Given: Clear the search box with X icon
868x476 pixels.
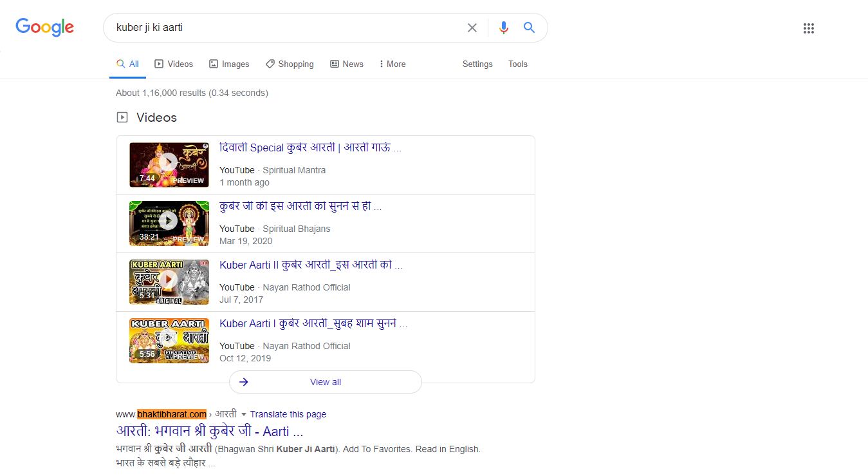Looking at the screenshot, I should (472, 28).
